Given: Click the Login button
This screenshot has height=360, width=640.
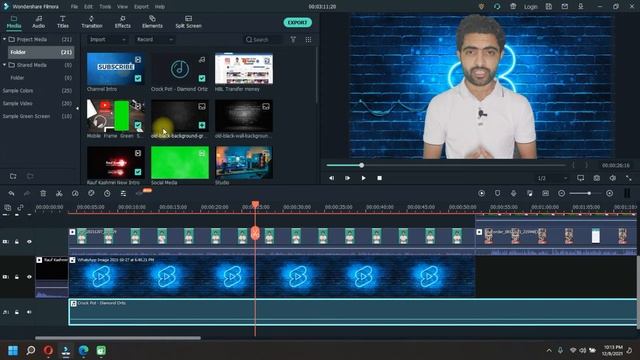Looking at the screenshot, I should click(x=531, y=7).
